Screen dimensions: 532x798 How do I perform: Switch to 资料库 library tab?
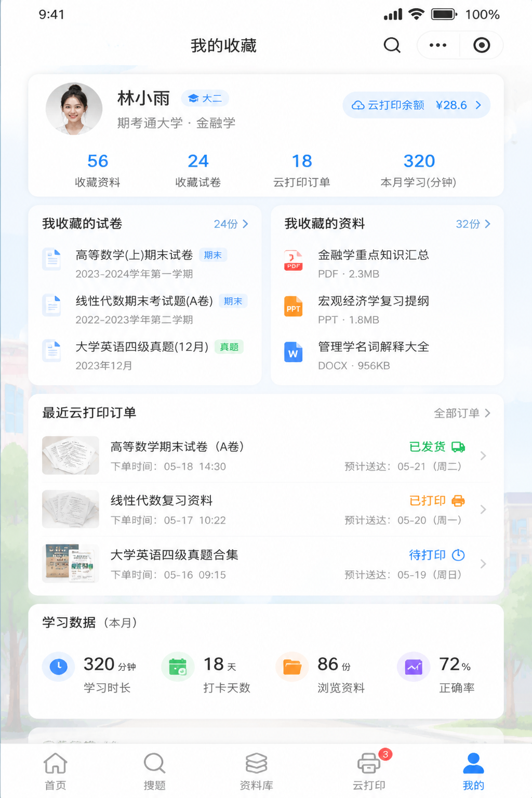[x=256, y=772]
